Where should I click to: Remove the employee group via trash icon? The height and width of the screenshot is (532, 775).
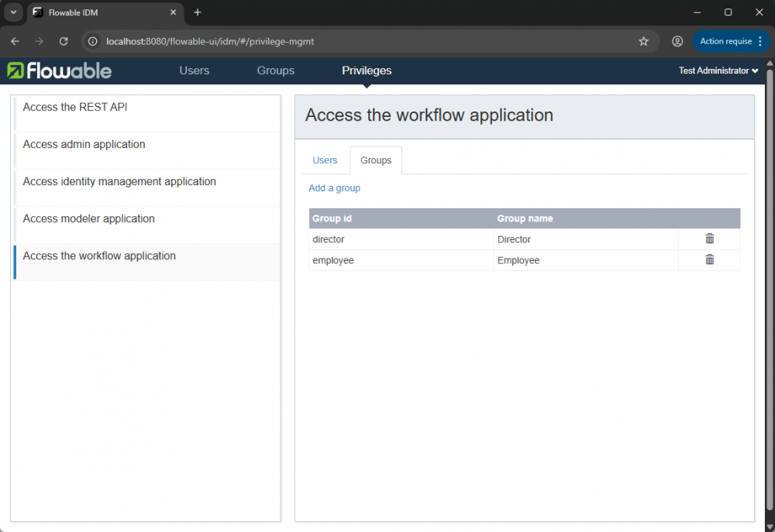click(x=709, y=260)
